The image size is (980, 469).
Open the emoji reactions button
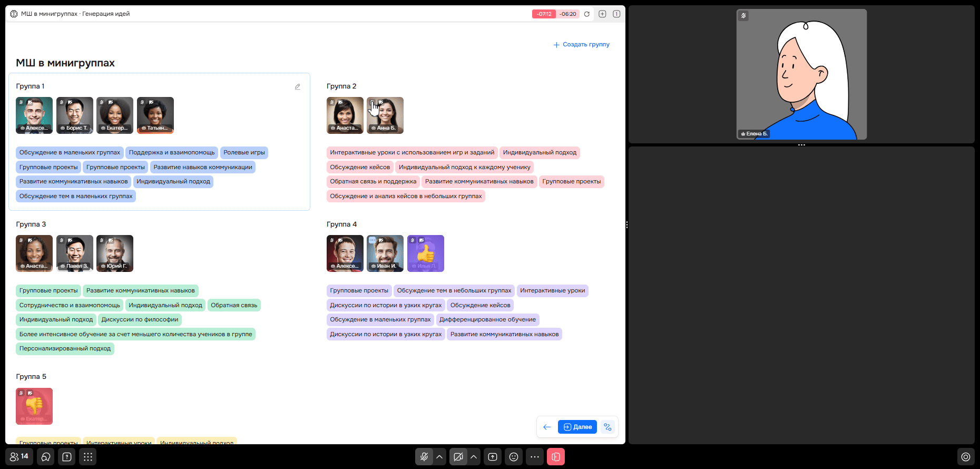pyautogui.click(x=514, y=457)
